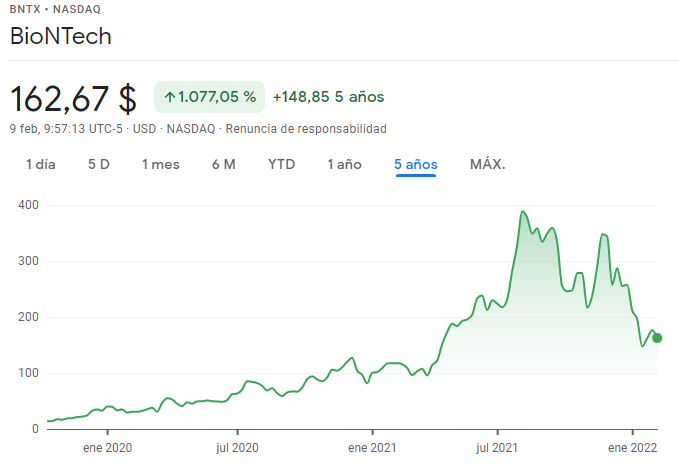The image size is (679, 474).
Task: Click the BioNTech company title
Action: click(60, 37)
